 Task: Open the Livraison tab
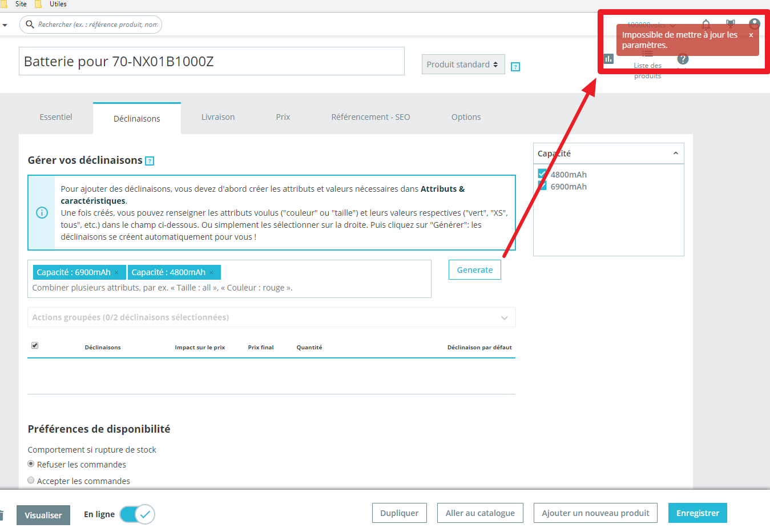coord(218,117)
